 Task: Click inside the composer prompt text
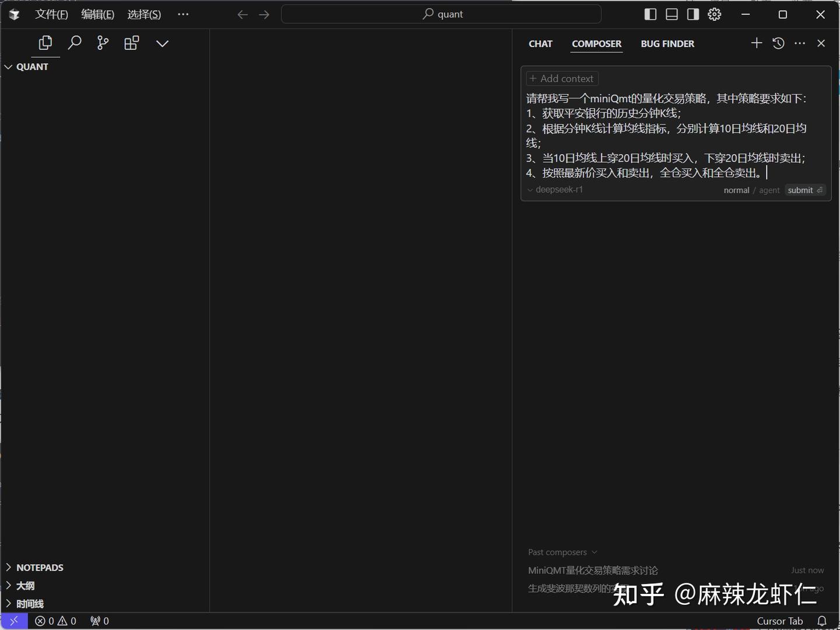click(x=666, y=135)
